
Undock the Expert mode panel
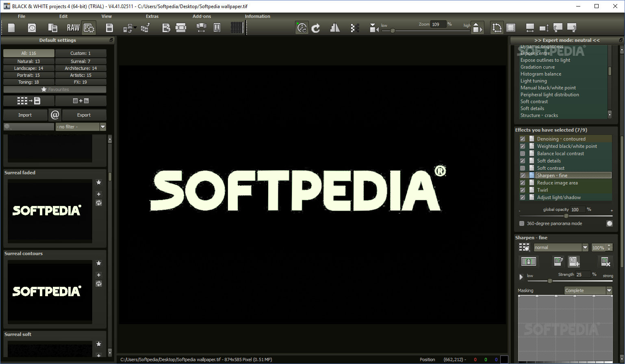621,40
